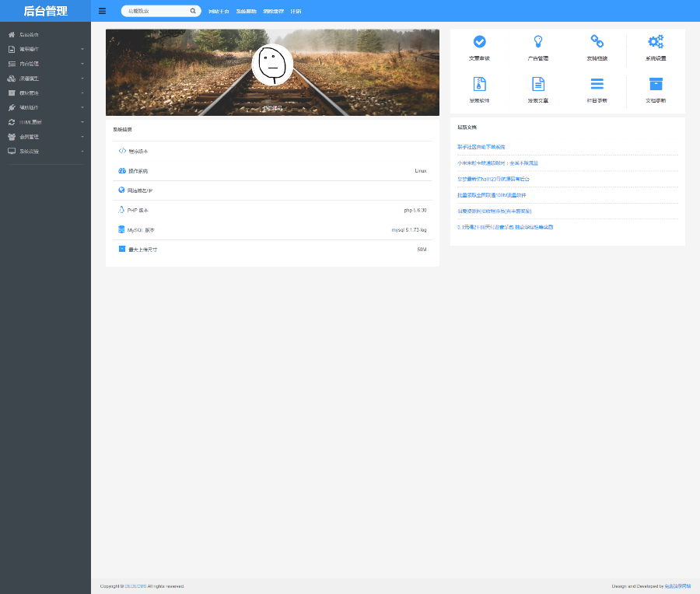Click the user name caption below the avatar
700x594 pixels.
coord(272,108)
